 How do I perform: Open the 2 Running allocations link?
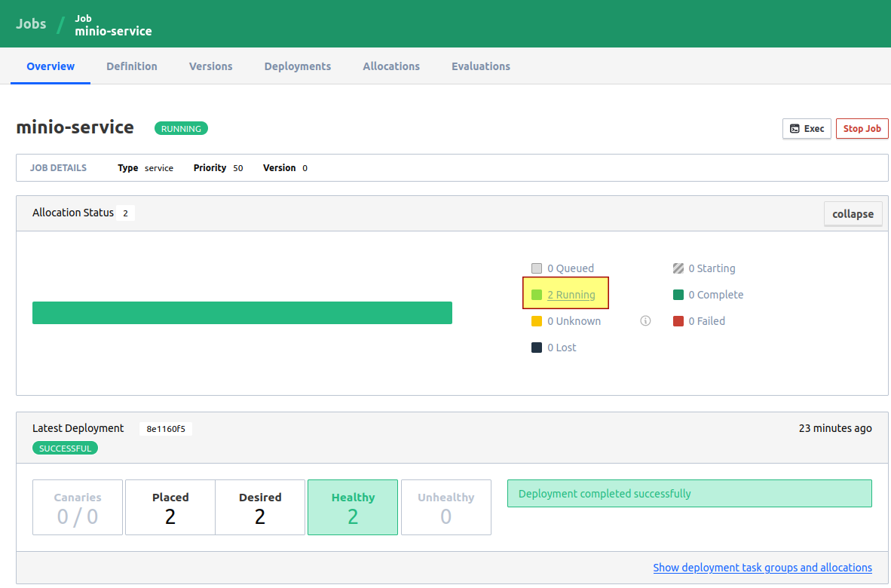click(571, 295)
